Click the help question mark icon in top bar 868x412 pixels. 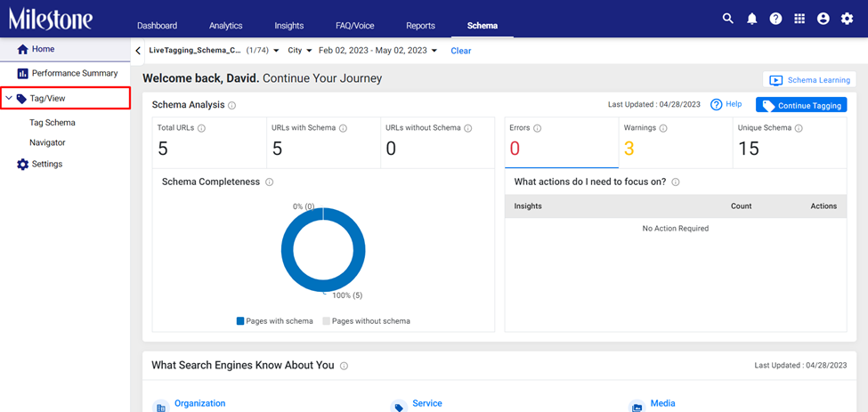(775, 19)
